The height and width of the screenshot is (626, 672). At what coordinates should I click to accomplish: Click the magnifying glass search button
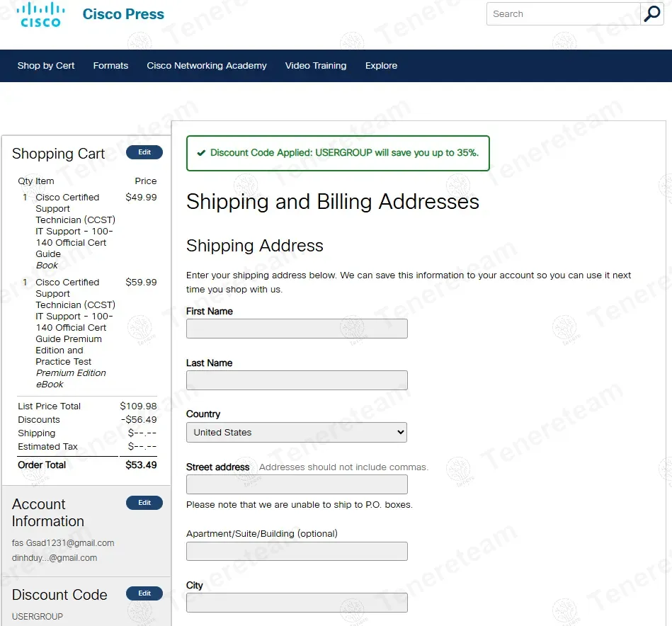[651, 14]
